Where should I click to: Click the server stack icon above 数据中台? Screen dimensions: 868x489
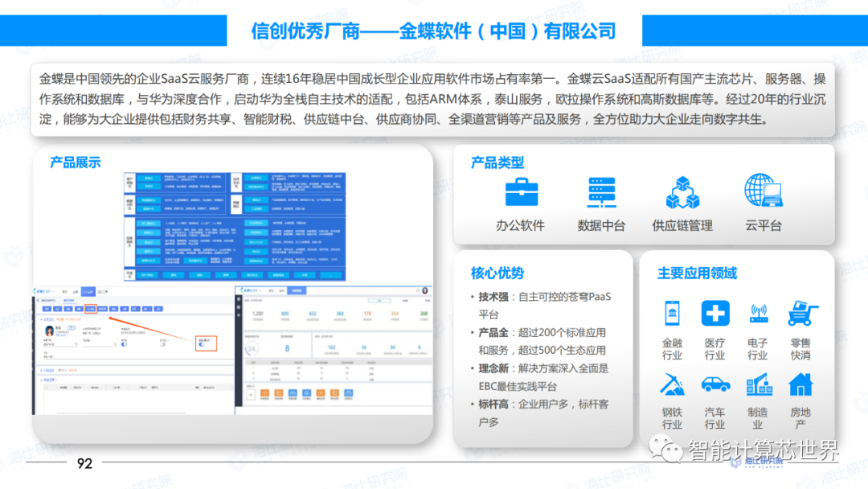(x=602, y=192)
